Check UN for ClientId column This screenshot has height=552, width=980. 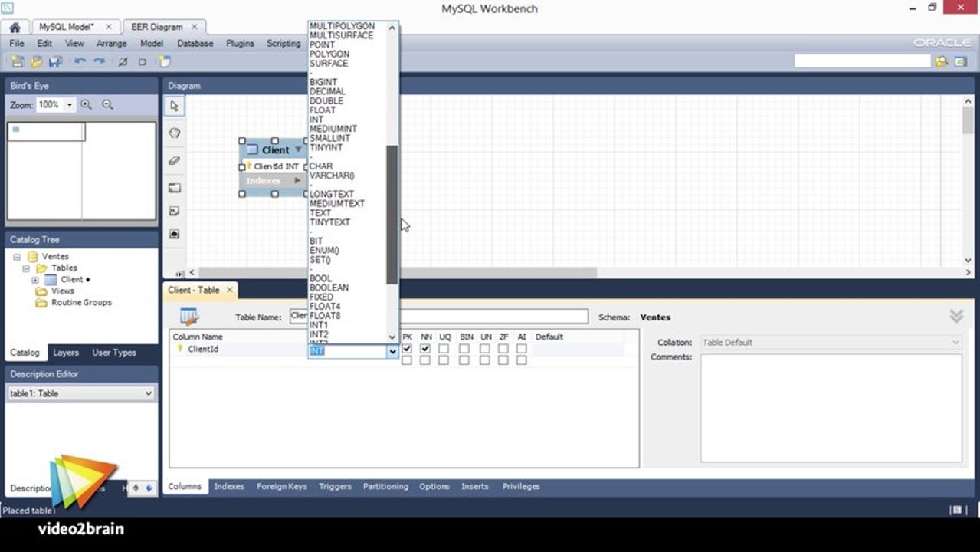tap(485, 349)
